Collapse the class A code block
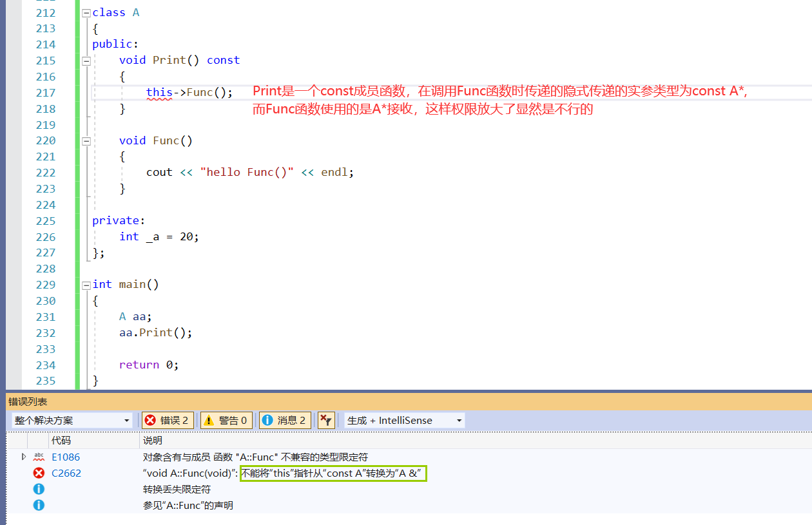Viewport: 812px width, 525px height. pos(86,13)
